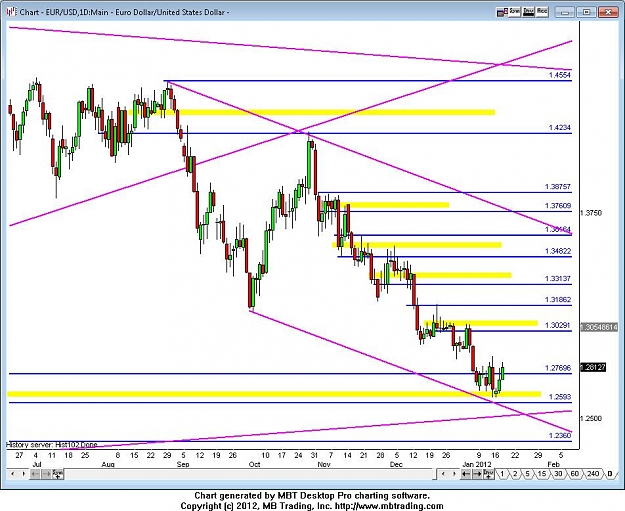Click bottom-left small right scroll arrow
625x511 pixels.
click(24, 474)
